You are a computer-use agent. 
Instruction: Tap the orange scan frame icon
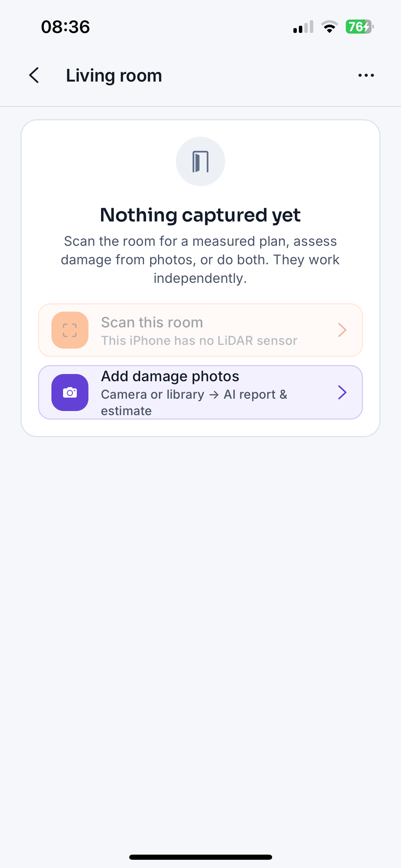70,330
